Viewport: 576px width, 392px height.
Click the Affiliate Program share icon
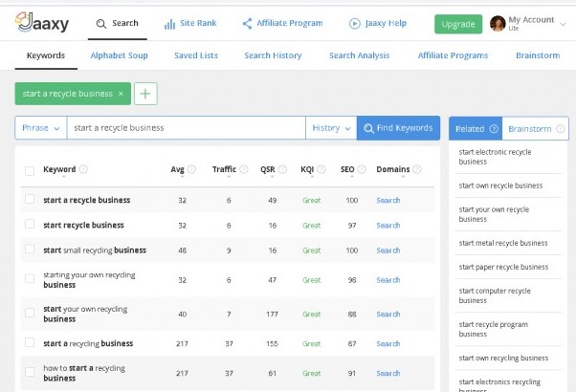pyautogui.click(x=247, y=24)
